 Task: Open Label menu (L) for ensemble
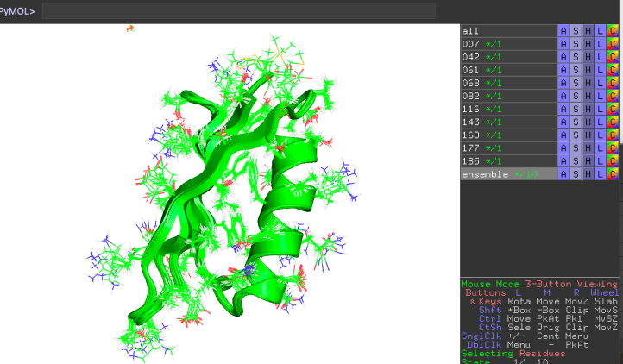(601, 174)
